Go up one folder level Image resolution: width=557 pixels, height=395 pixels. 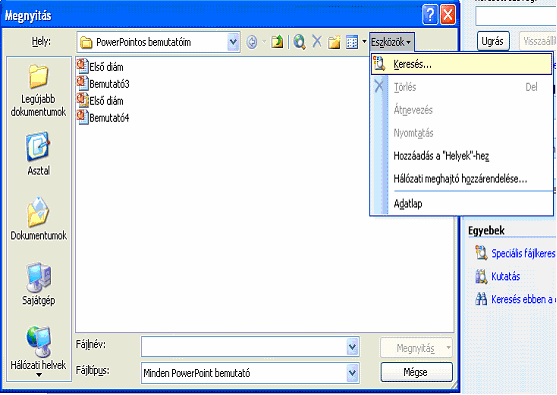(x=277, y=42)
